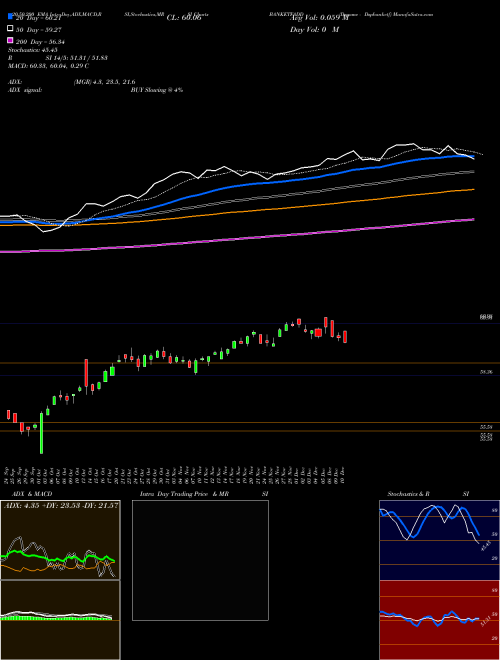Viewport: 500px width, 660px height.
Task: Click the tall green candlestick at chart bottom-left
Action: [x=41, y=433]
